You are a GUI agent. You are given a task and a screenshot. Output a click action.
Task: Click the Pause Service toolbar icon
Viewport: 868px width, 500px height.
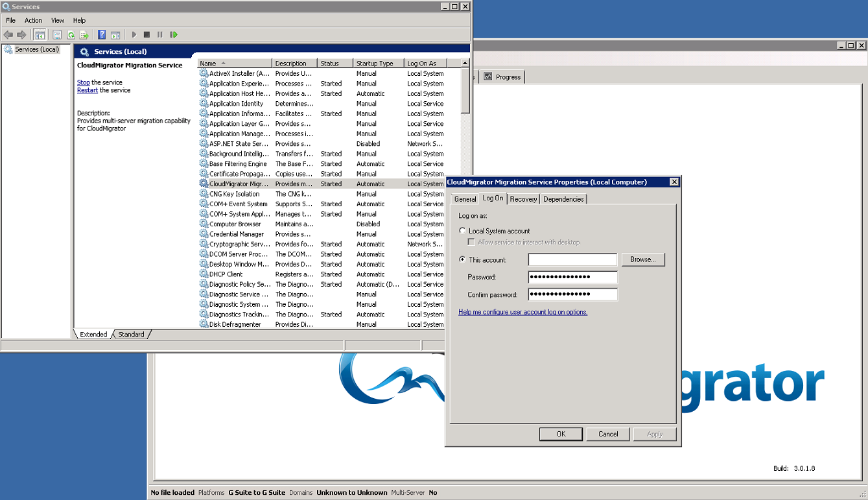(x=160, y=34)
